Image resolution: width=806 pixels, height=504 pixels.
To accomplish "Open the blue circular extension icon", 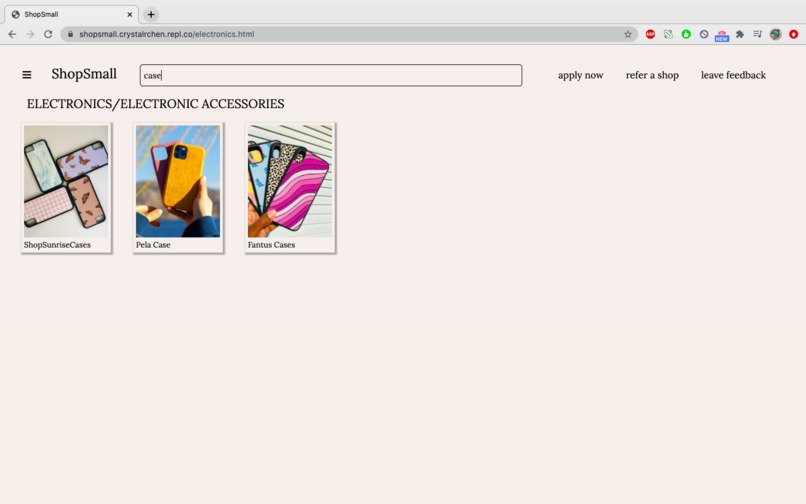I will [x=704, y=34].
